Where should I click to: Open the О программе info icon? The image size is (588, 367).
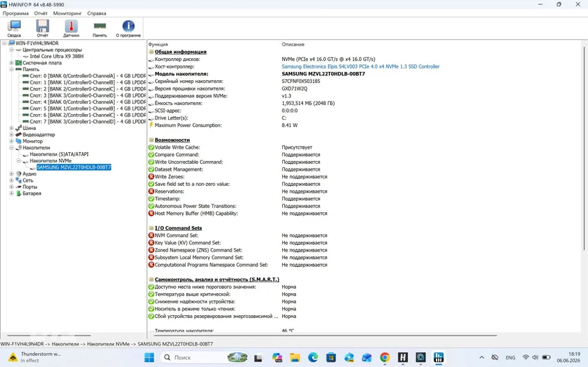click(x=128, y=28)
